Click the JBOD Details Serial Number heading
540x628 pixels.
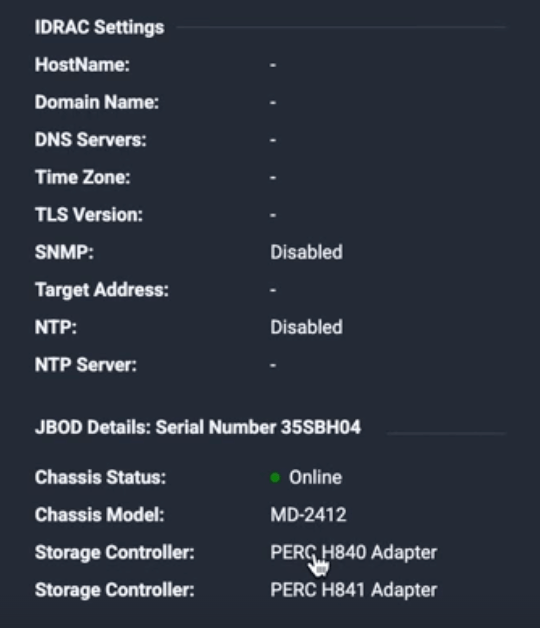pyautogui.click(x=198, y=427)
